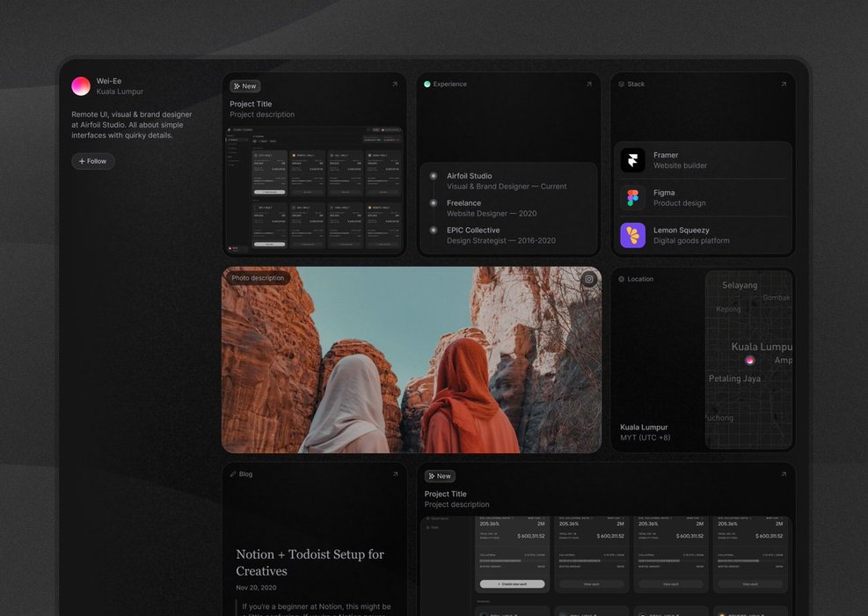Viewport: 868px width, 616px height.
Task: Click the MYT (UTC +8) timezone text
Action: point(645,437)
